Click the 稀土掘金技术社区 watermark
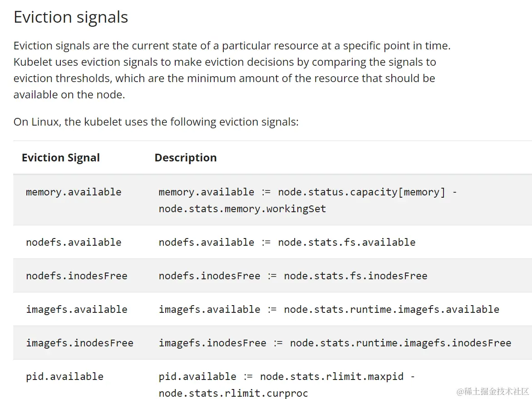The height and width of the screenshot is (399, 532). [493, 391]
